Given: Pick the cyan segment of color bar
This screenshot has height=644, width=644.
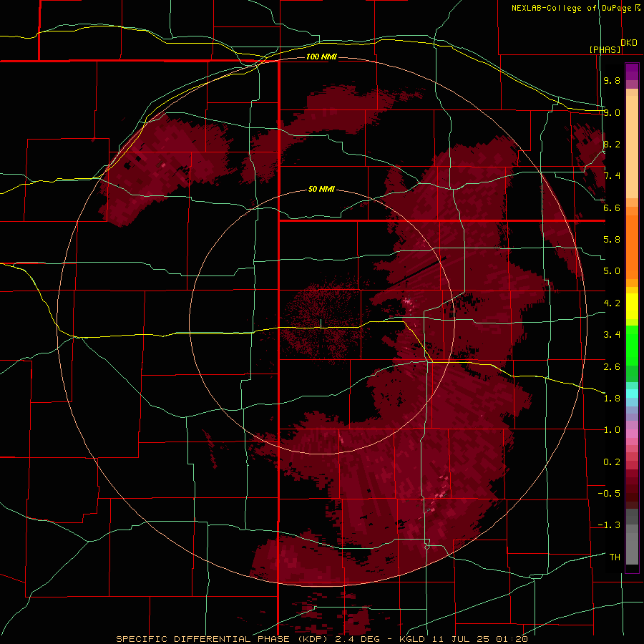Looking at the screenshot, I should 632,393.
